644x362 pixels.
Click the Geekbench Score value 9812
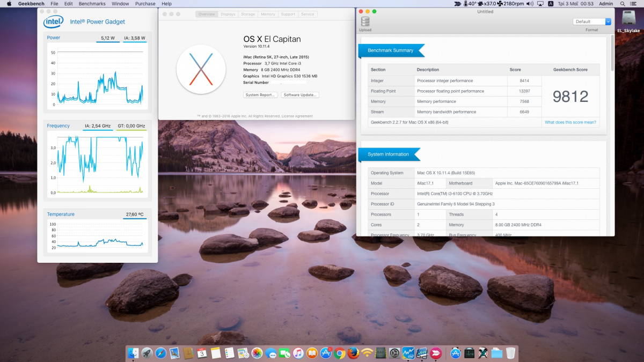click(570, 97)
